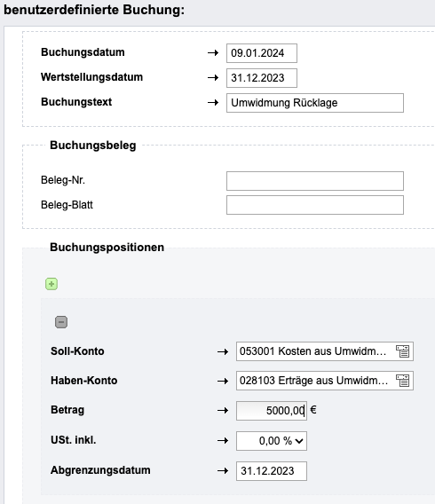Click into the empty Beleg-Nr. field
The image size is (435, 504).
pyautogui.click(x=315, y=181)
